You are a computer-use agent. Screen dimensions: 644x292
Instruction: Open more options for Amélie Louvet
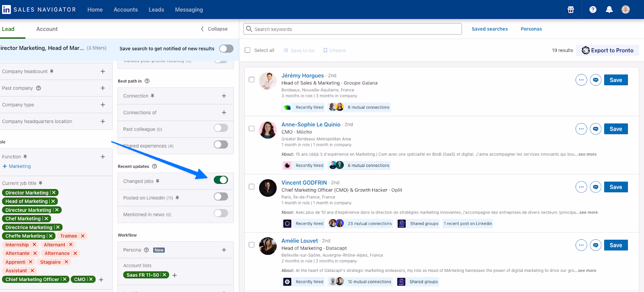[x=581, y=245]
